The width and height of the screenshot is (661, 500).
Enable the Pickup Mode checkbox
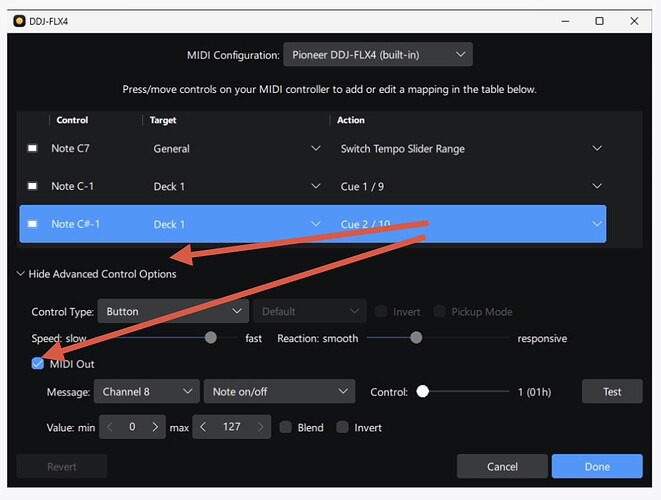440,312
